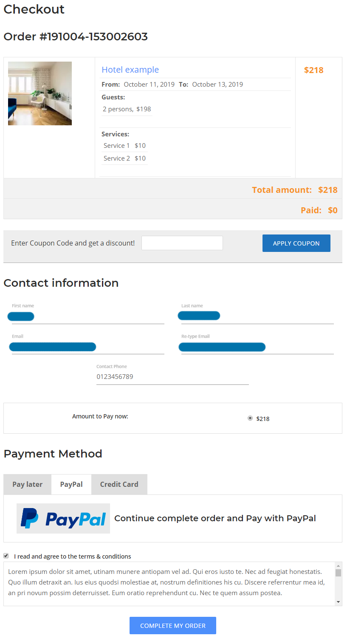The image size is (350, 644).
Task: Open the Hotel example link
Action: (x=130, y=70)
